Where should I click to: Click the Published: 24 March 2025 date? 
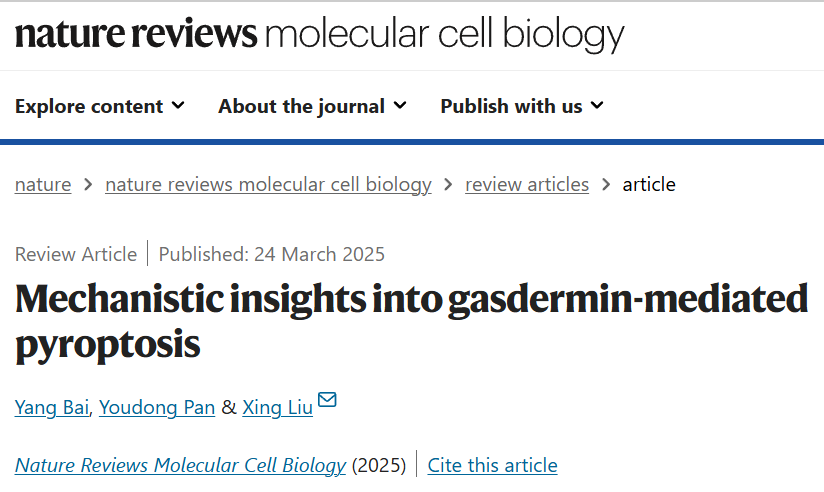[272, 254]
